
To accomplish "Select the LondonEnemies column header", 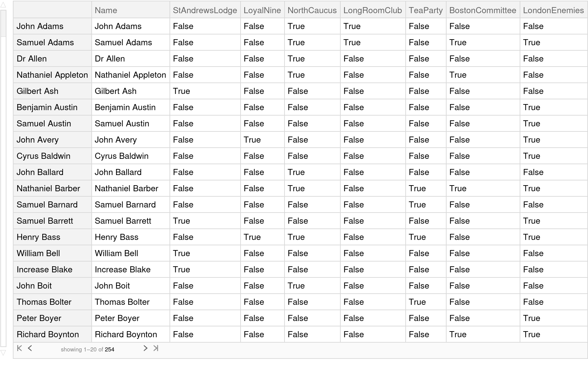I will (x=553, y=10).
